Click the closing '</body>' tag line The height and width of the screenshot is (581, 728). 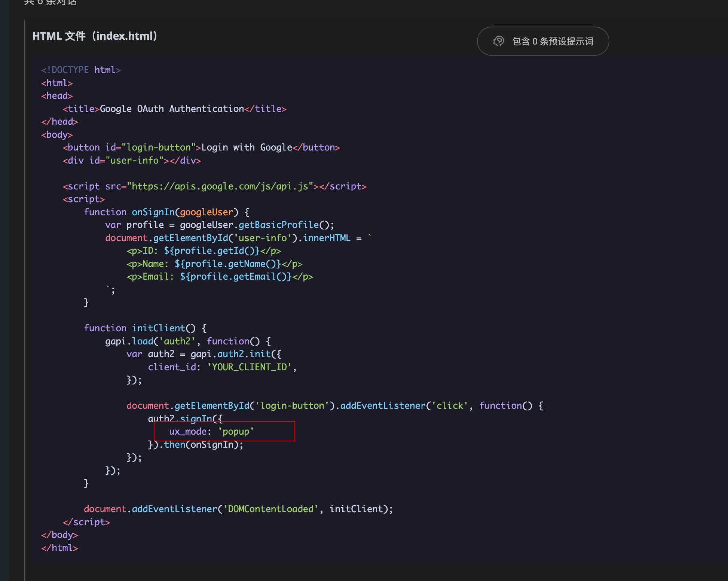[x=59, y=535]
